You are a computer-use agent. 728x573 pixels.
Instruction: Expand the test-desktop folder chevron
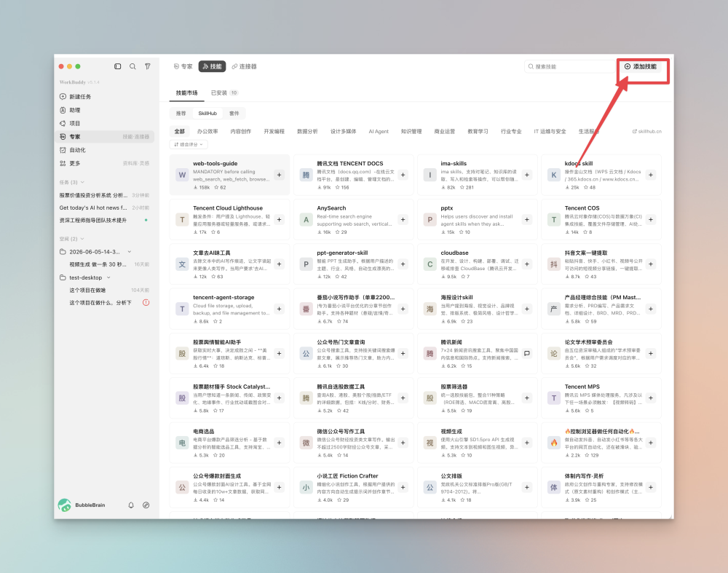108,277
